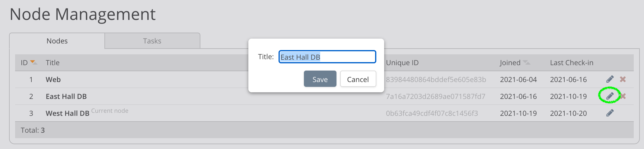
Task: Click the Unique ID column header
Action: pos(402,63)
